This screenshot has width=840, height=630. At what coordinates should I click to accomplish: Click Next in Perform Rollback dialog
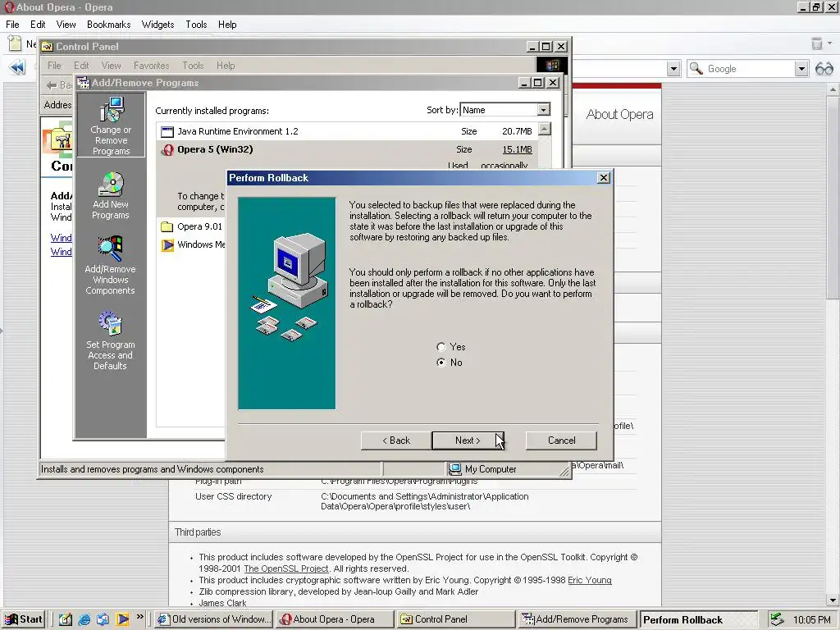(468, 441)
